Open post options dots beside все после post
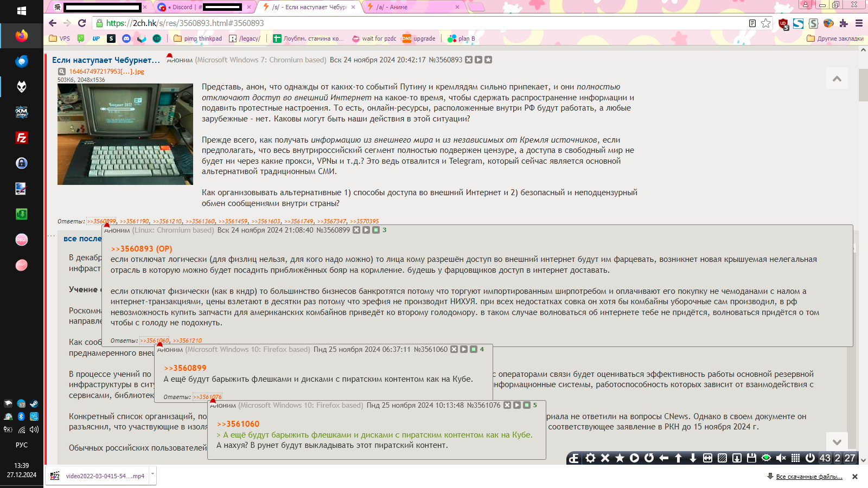 (52, 236)
